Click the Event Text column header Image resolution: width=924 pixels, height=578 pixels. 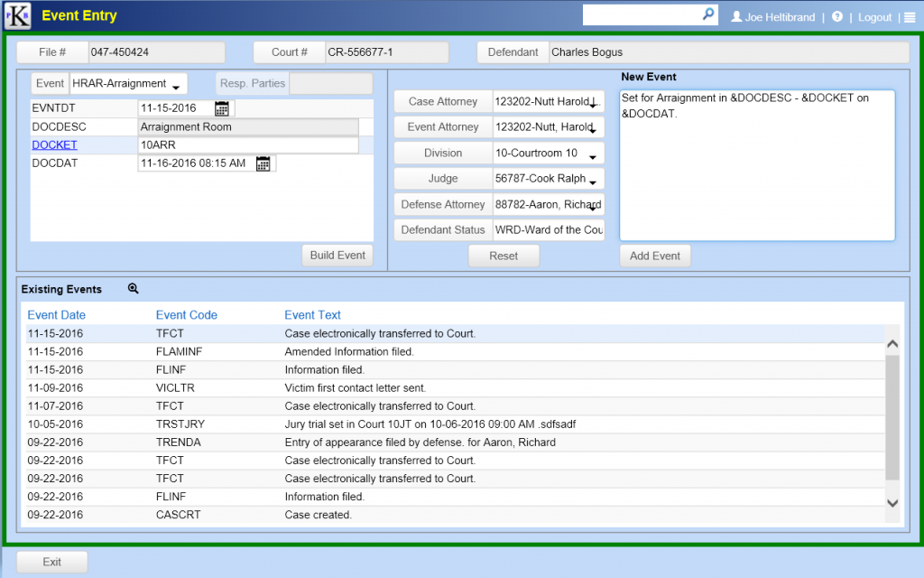coord(312,315)
